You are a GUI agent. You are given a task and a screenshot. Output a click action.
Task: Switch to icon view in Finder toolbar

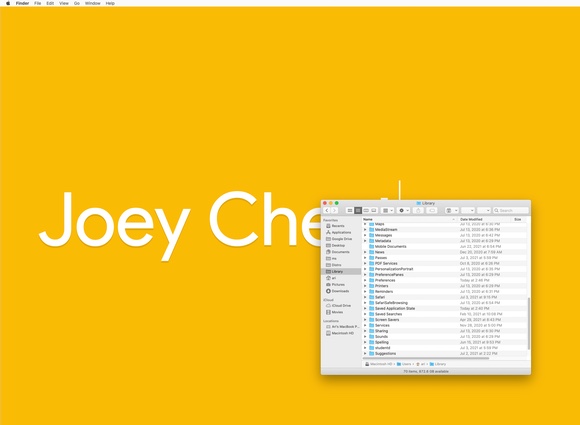coord(350,210)
